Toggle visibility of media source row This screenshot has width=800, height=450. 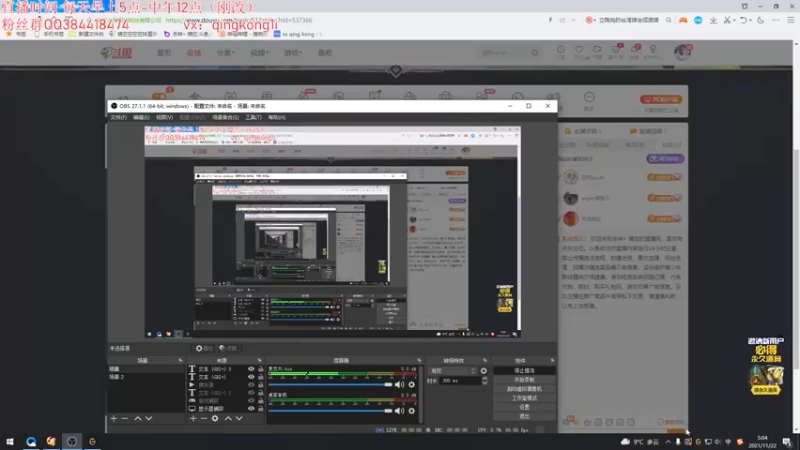point(251,385)
